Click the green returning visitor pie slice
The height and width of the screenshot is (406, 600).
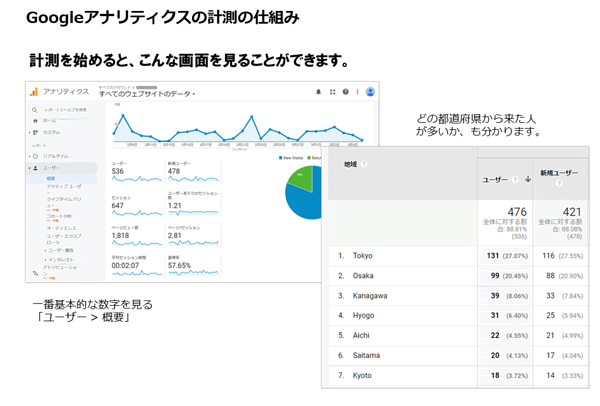pyautogui.click(x=303, y=178)
